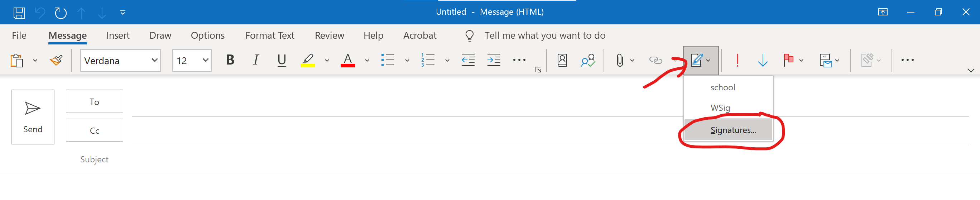Image resolution: width=980 pixels, height=200 pixels.
Task: Click the Check Names icon
Action: pos(588,60)
